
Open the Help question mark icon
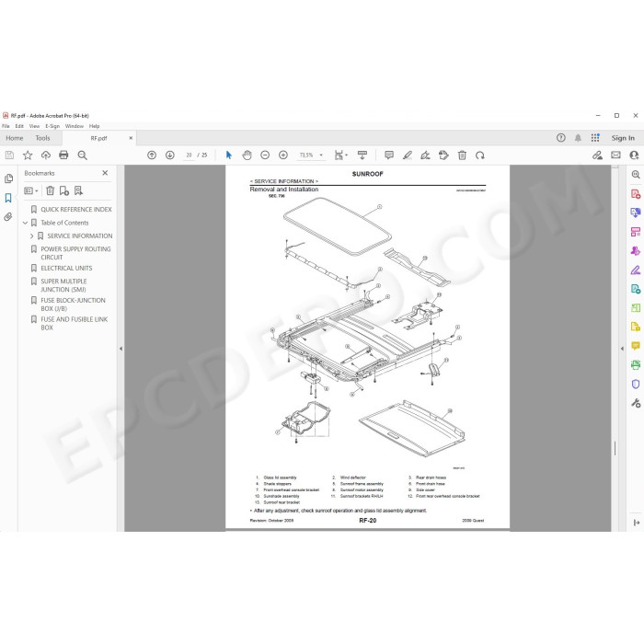(x=560, y=138)
